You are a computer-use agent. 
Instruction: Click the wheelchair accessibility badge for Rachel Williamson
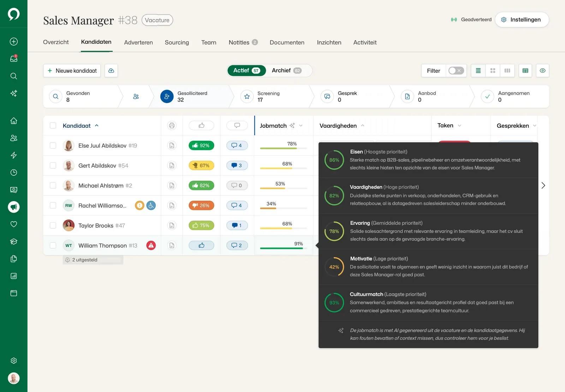pyautogui.click(x=151, y=205)
